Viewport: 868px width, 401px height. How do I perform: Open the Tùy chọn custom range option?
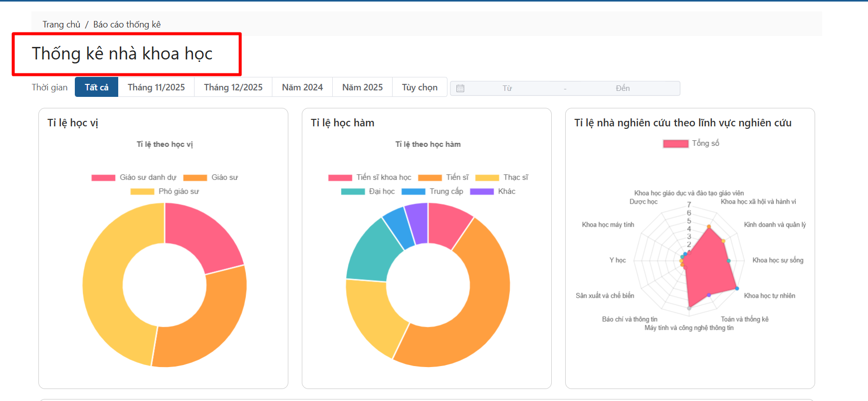pyautogui.click(x=420, y=87)
